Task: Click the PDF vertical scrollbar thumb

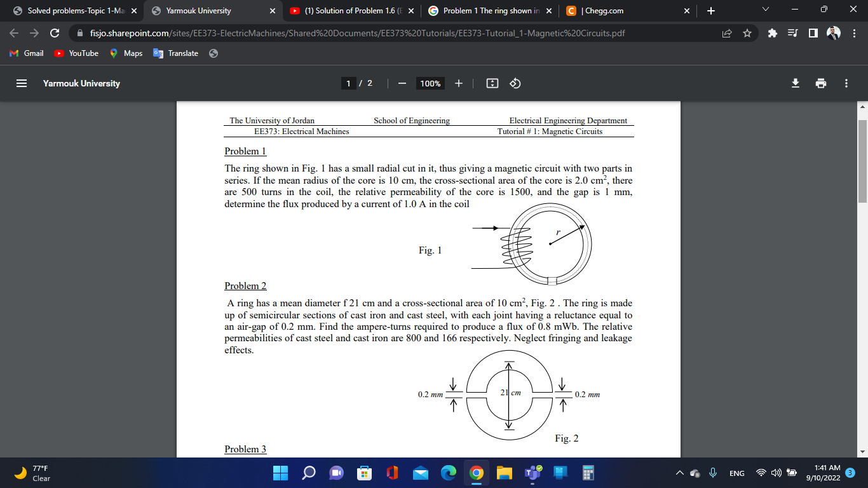Action: [862, 161]
